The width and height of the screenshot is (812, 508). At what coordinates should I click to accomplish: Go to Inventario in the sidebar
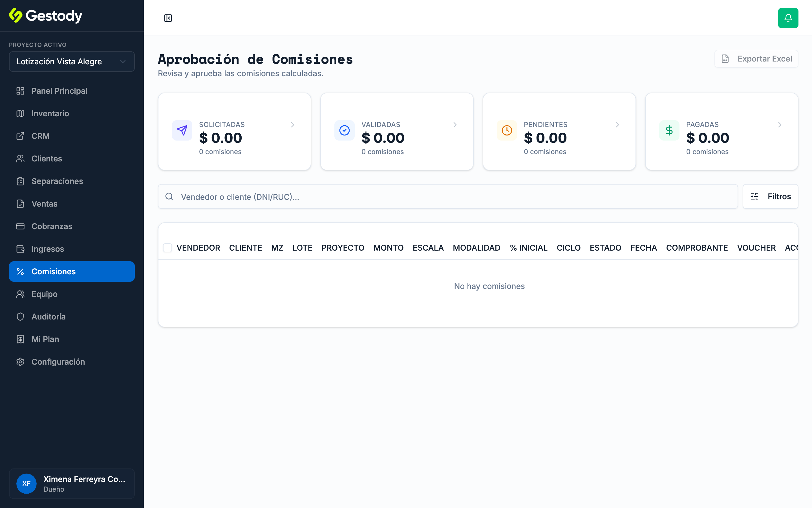click(72, 113)
